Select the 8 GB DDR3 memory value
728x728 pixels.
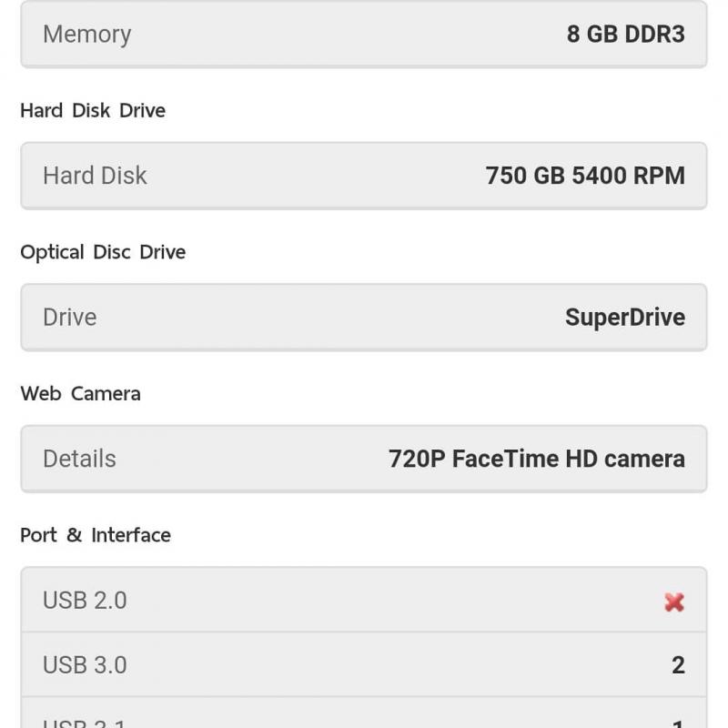tap(625, 35)
